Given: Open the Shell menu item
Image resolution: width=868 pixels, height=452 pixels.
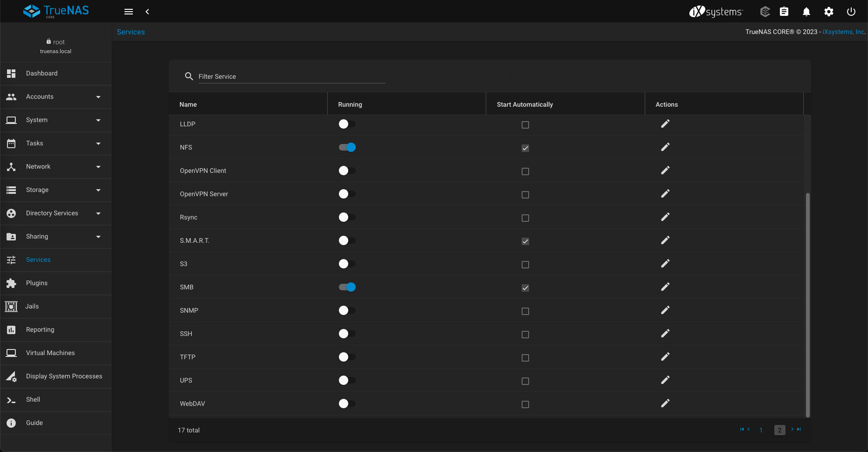Looking at the screenshot, I should [33, 399].
